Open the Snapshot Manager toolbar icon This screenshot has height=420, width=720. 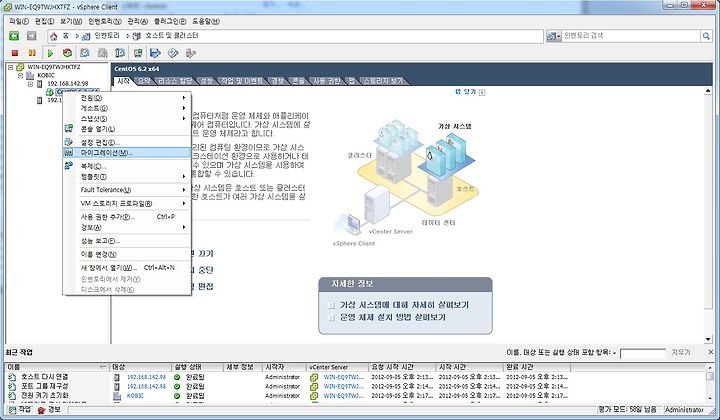120,53
